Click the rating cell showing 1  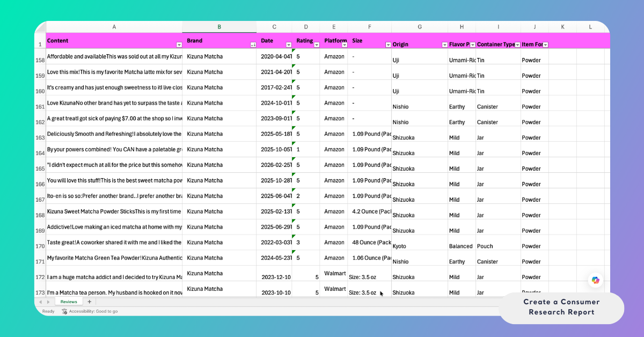click(306, 149)
